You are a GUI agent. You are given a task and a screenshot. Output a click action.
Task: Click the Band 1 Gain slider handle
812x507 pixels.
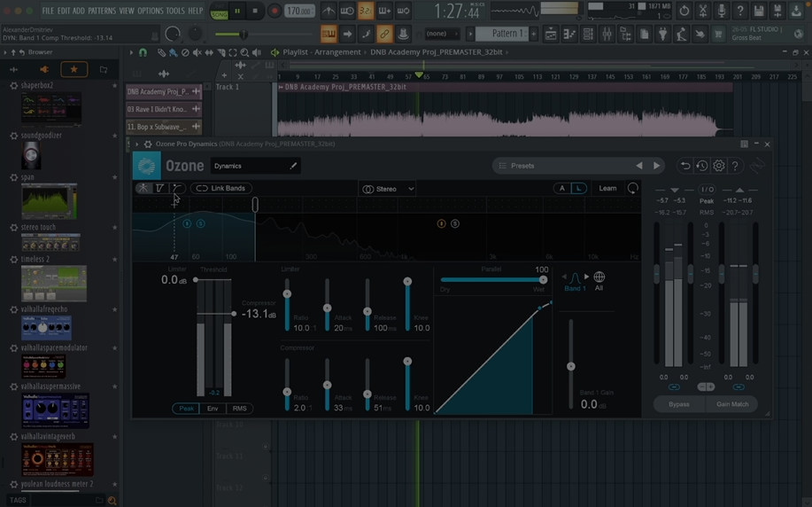pyautogui.click(x=570, y=367)
